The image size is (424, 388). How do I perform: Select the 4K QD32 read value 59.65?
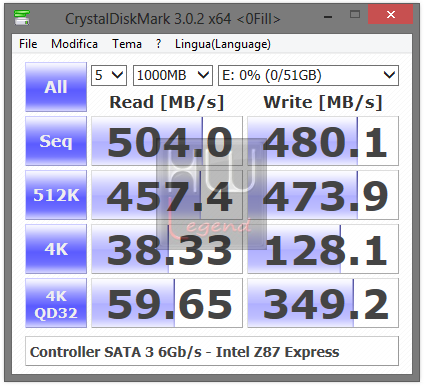167,303
